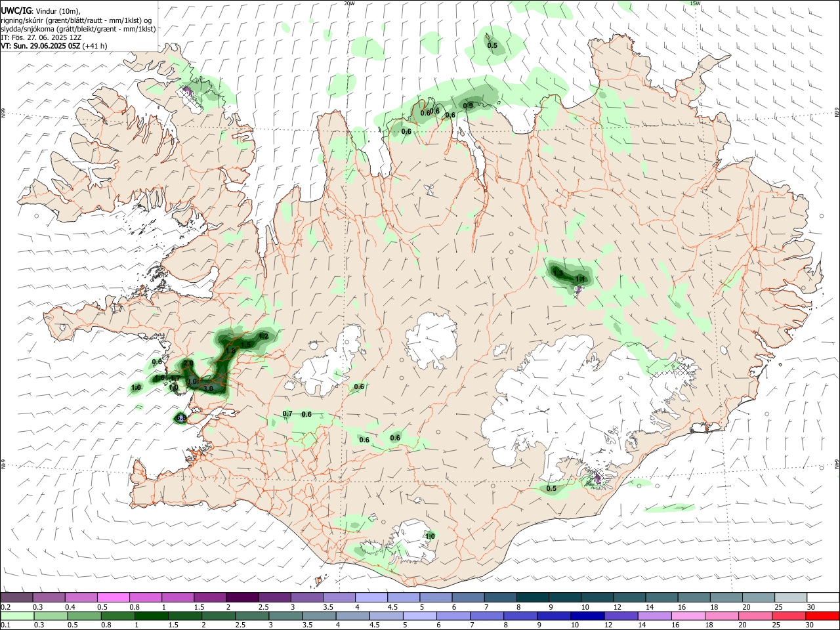840x630 pixels.
Task: Pick the snow scale swatch for 12–14
Action: tap(630, 597)
